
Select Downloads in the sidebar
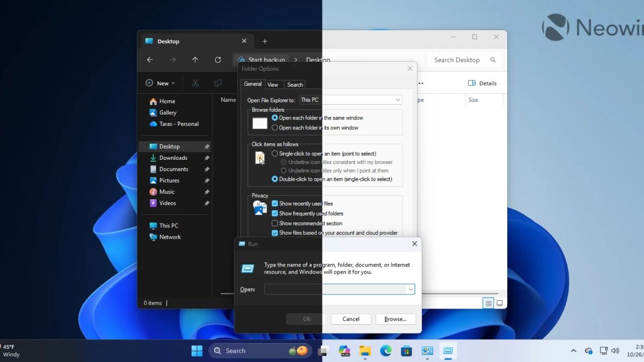174,158
